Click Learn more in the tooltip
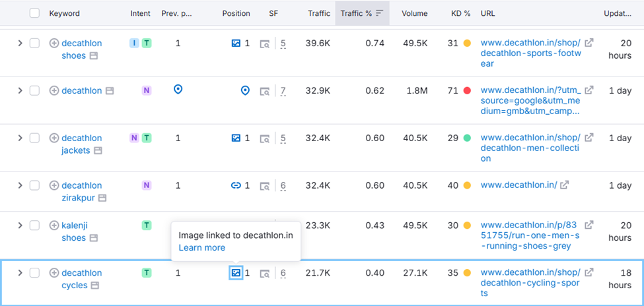 [x=201, y=248]
